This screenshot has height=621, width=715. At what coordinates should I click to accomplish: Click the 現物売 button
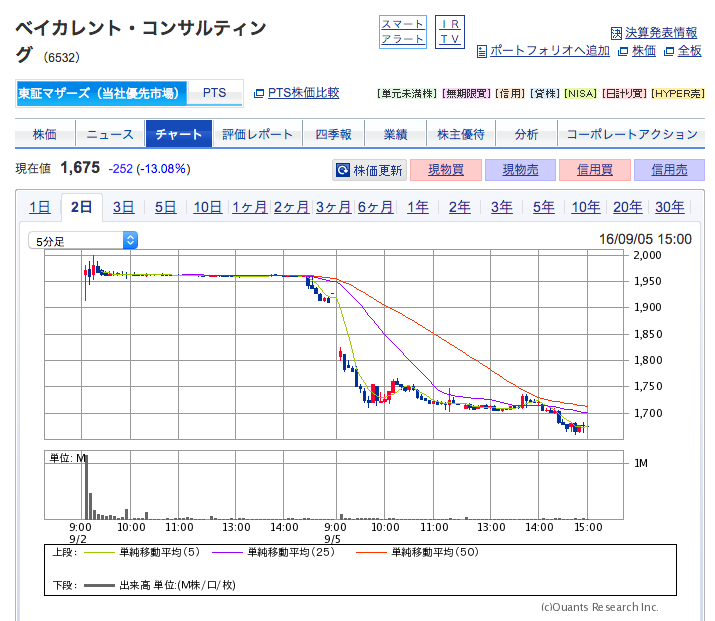tap(520, 170)
